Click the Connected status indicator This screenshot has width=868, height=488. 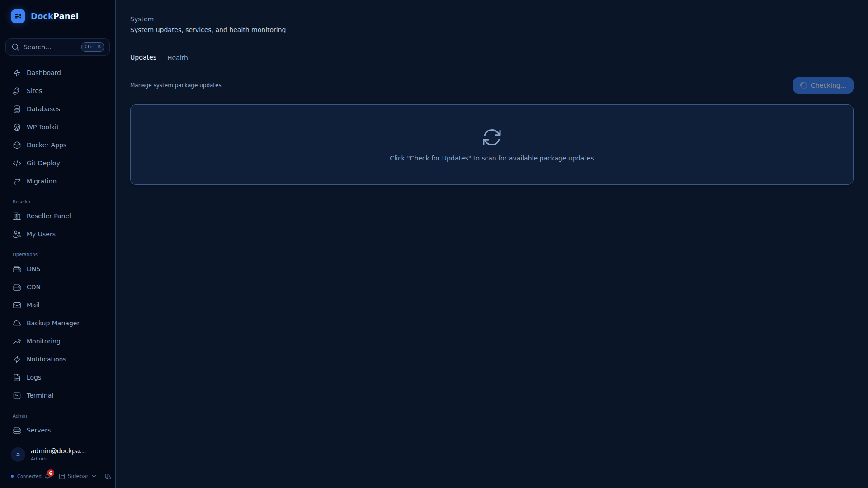tap(26, 476)
